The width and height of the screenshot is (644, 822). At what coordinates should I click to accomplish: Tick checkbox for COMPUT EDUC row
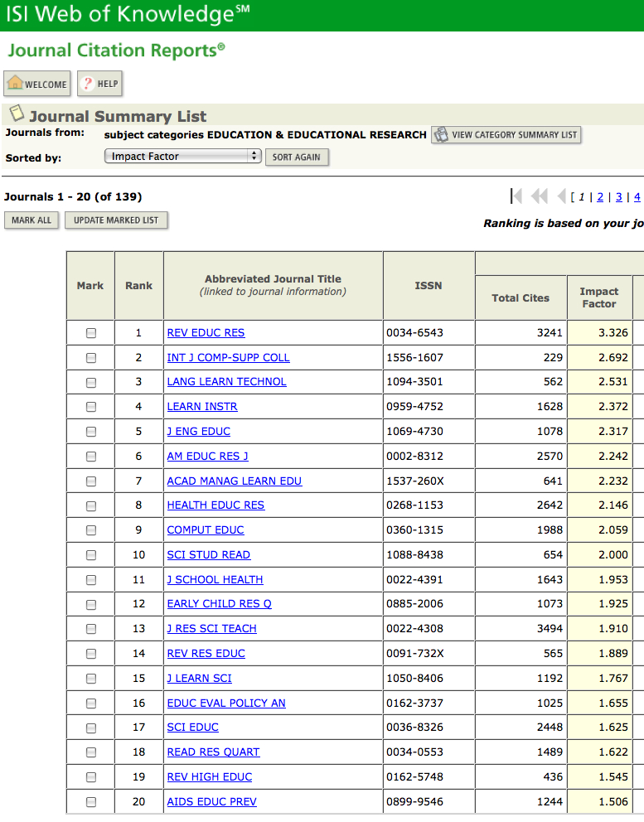[x=91, y=530]
